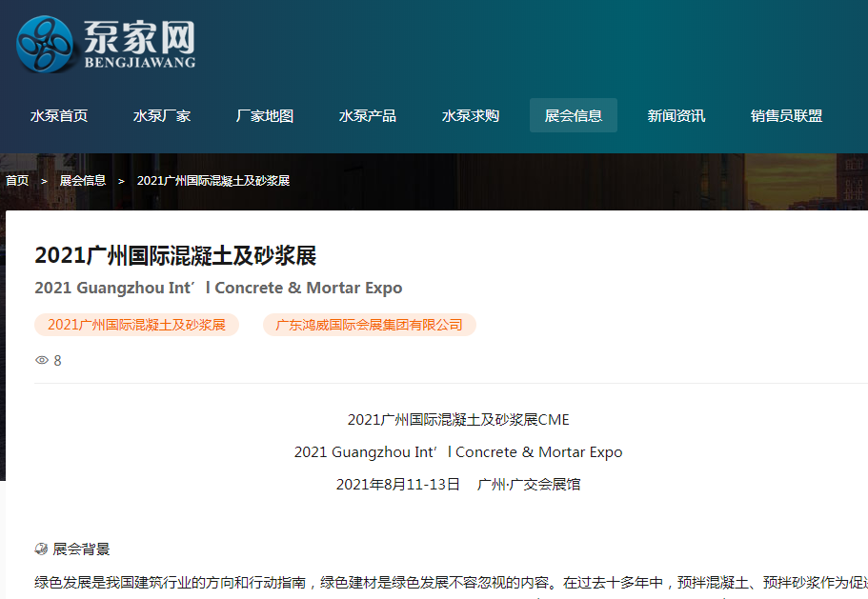The height and width of the screenshot is (599, 868).
Task: Open 水泵求购 navigation item
Action: coord(471,115)
